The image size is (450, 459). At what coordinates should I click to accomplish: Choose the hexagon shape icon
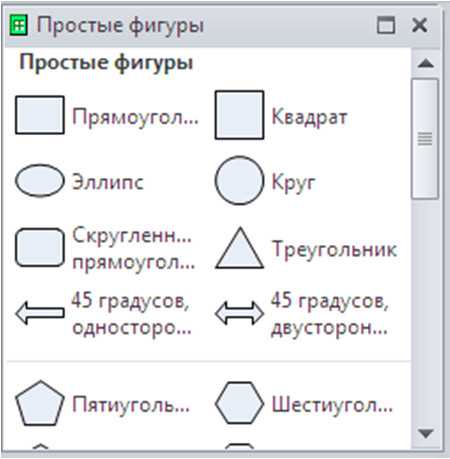click(239, 403)
